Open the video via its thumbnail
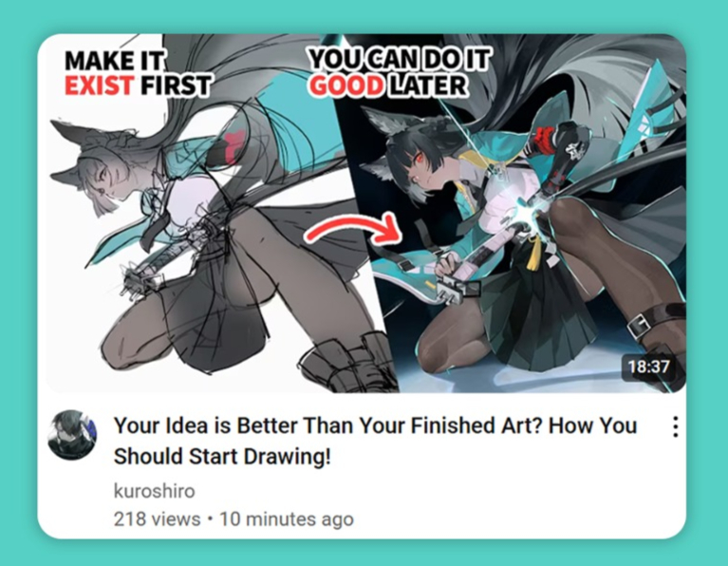Image resolution: width=728 pixels, height=566 pixels. 362,214
